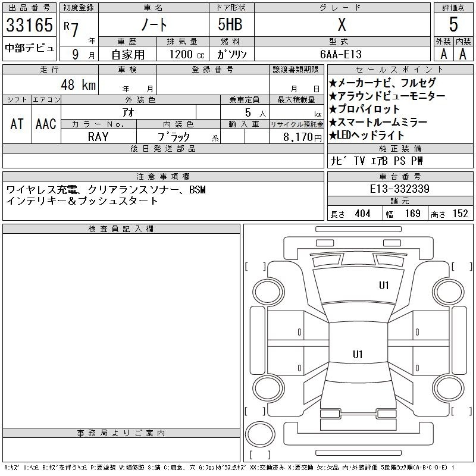The height and width of the screenshot is (476, 476).
Task: Click the width value 169
Action: coord(412,214)
